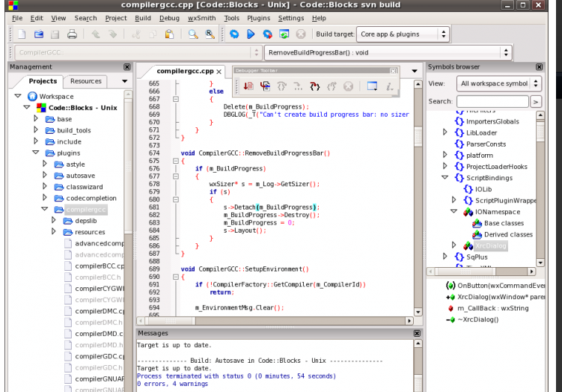Screen dimensions: 562x392
Task: Select the IONamespace symbol item
Action: tap(498, 212)
